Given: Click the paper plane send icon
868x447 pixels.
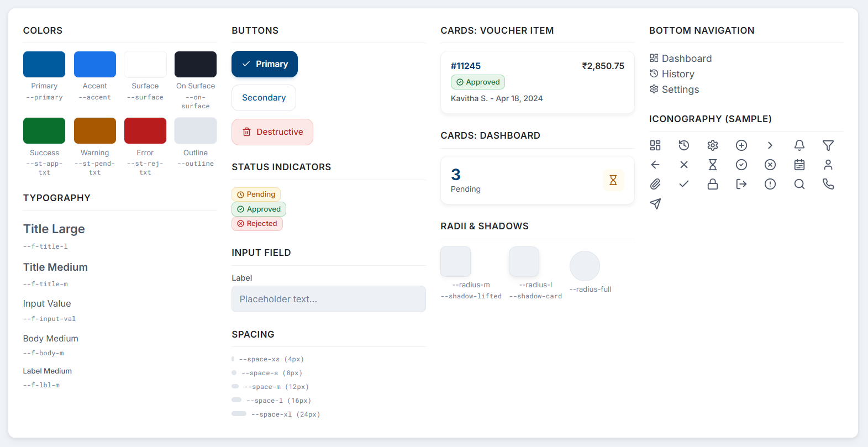Looking at the screenshot, I should tap(655, 204).
